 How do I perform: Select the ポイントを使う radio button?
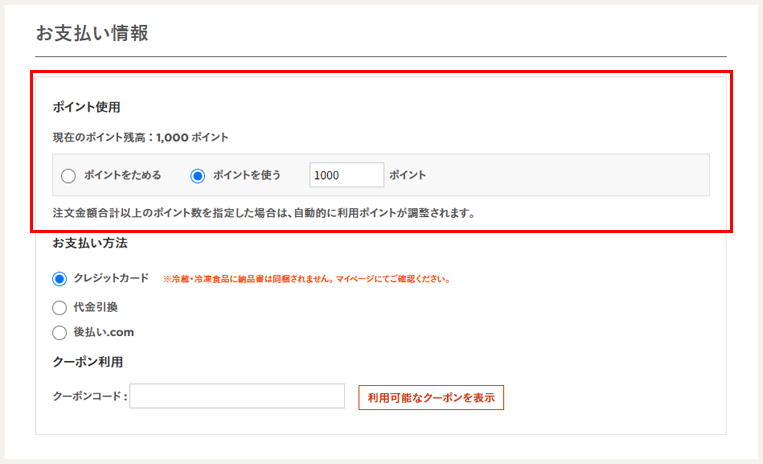click(x=198, y=176)
